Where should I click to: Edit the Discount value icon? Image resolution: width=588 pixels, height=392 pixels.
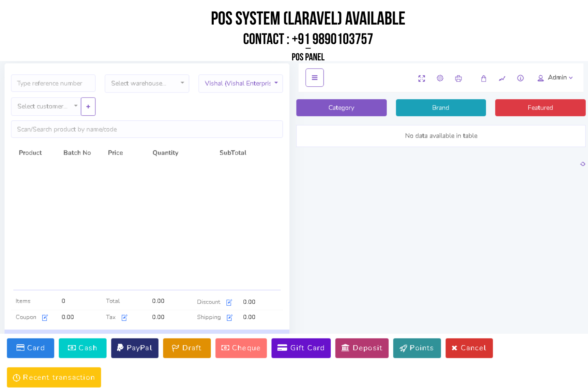tap(229, 302)
